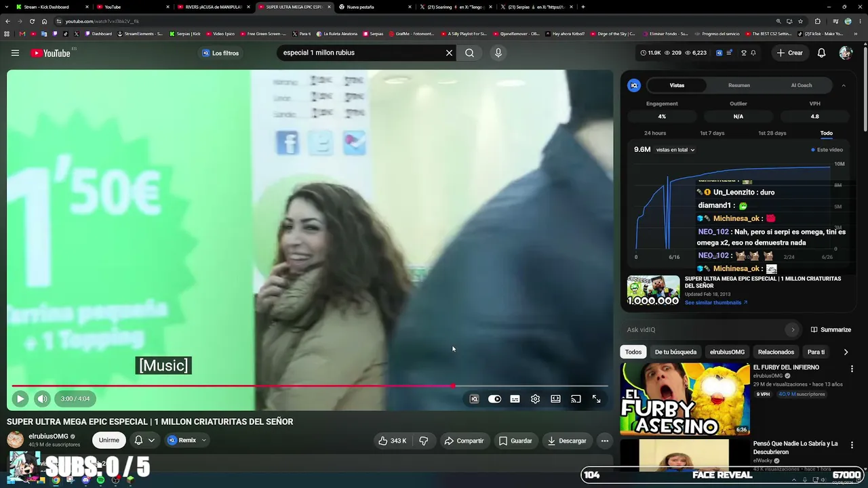The height and width of the screenshot is (488, 868).
Task: Open the three-dot more actions menu below video
Action: [605, 441]
